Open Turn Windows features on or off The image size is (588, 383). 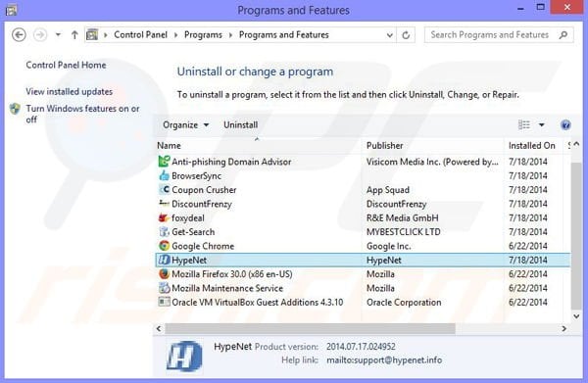click(82, 114)
